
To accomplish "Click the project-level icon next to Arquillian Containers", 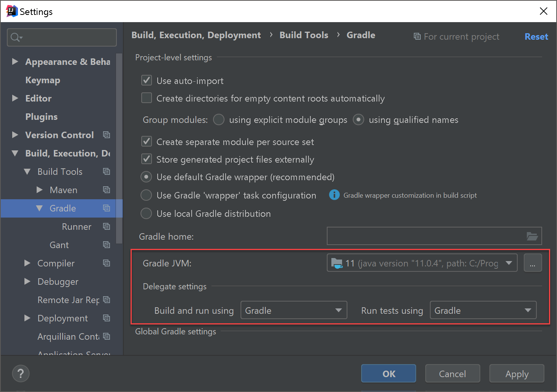I will 107,336.
